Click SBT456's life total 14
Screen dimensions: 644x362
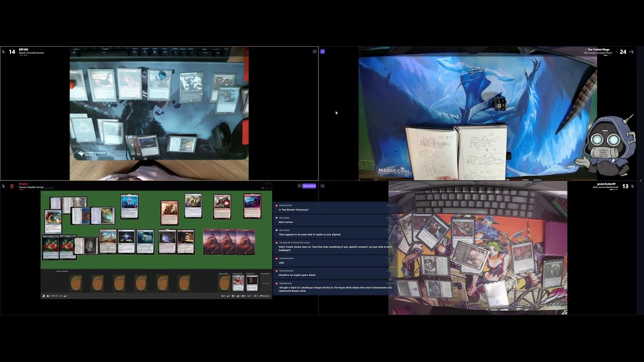(x=12, y=52)
